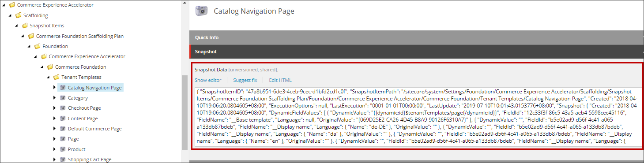Expand the Product tree node
This screenshot has width=644, height=163.
point(54,149)
